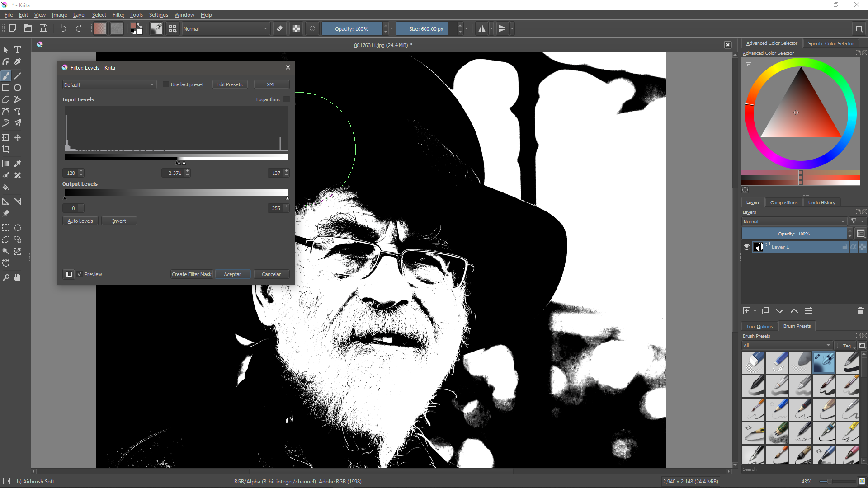Click horizontal mirror tool icon
Screen dimensions: 868x488
(x=482, y=29)
